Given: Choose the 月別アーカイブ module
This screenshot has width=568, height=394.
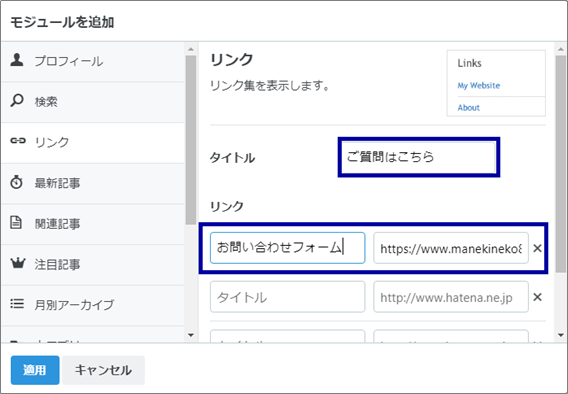Looking at the screenshot, I should (93, 305).
